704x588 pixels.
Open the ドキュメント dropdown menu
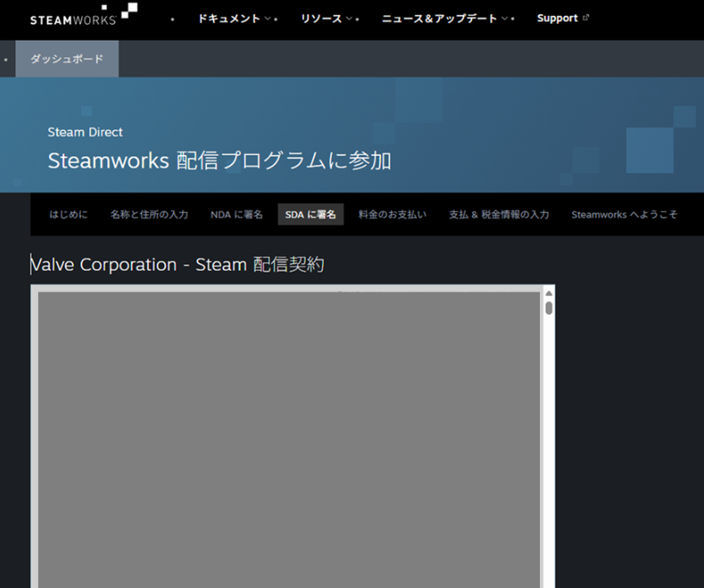pyautogui.click(x=234, y=18)
